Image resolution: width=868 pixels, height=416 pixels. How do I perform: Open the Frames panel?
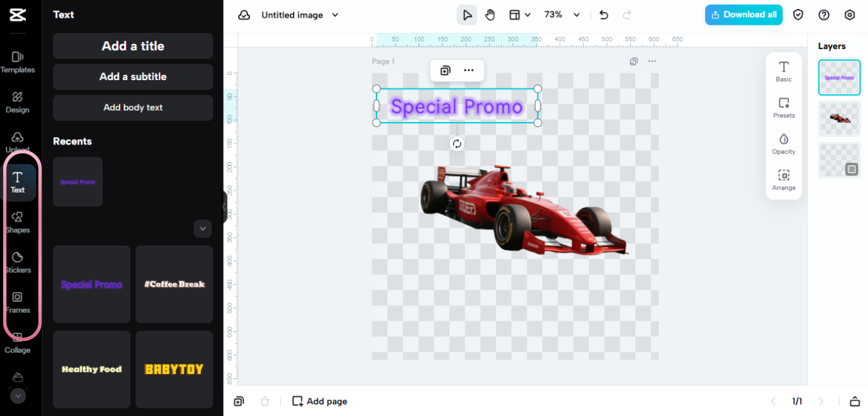coord(17,302)
